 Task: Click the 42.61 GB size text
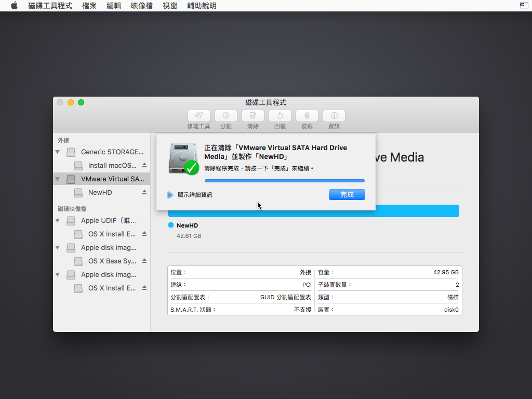[x=189, y=236]
